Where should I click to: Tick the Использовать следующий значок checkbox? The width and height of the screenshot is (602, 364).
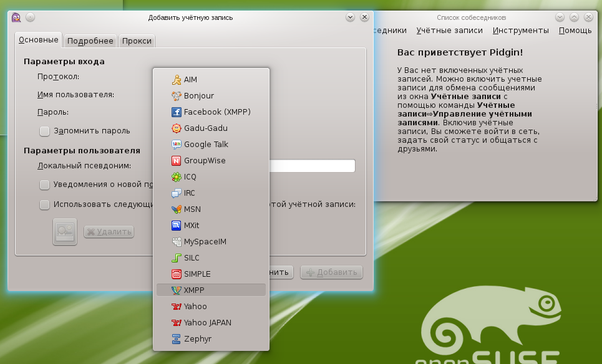pyautogui.click(x=44, y=205)
